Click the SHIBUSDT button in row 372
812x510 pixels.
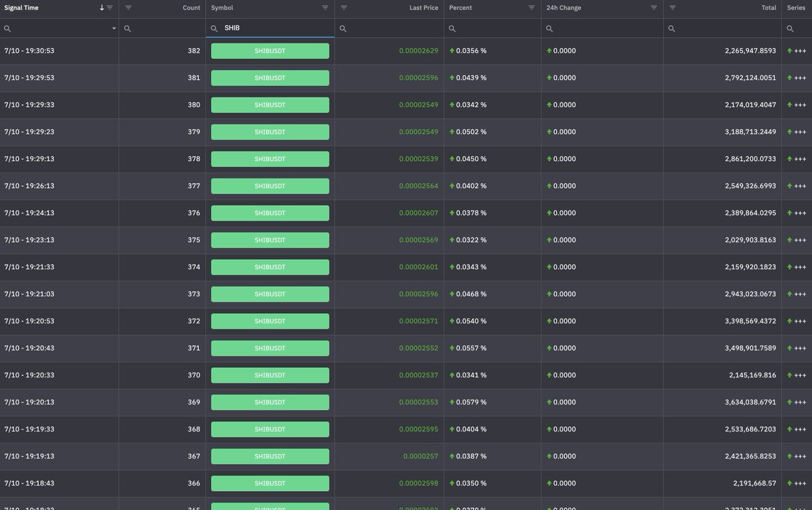270,321
